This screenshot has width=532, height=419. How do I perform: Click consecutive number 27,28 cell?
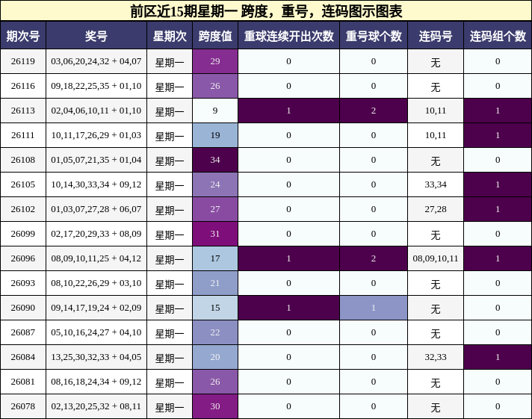[436, 209]
